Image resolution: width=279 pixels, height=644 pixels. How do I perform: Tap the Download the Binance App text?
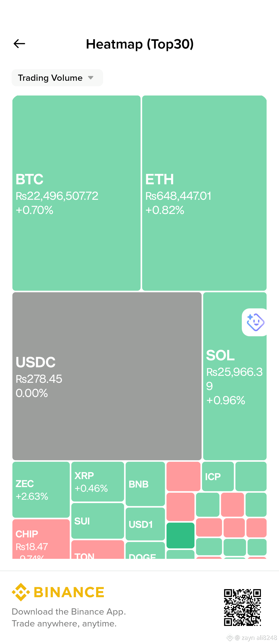tap(69, 611)
